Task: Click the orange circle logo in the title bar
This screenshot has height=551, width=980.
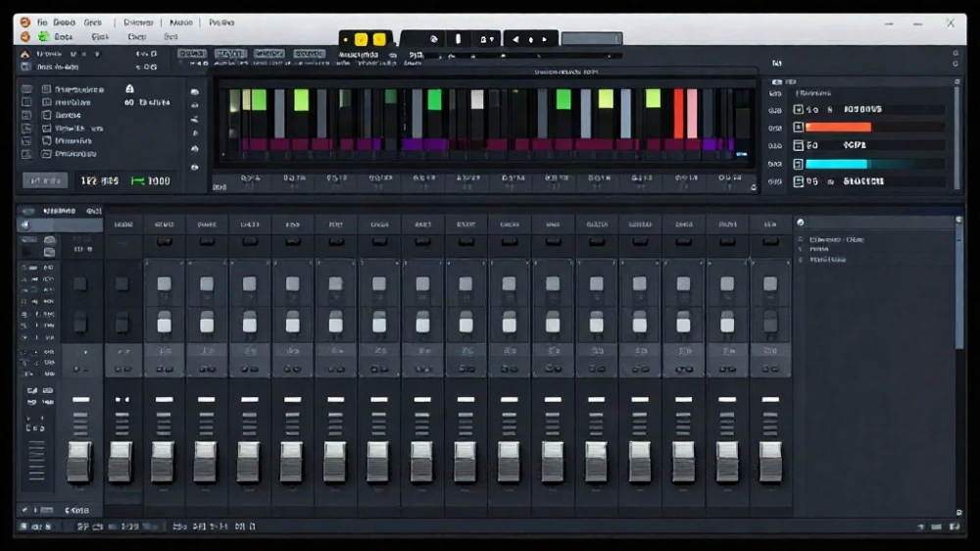Action: coord(25,23)
